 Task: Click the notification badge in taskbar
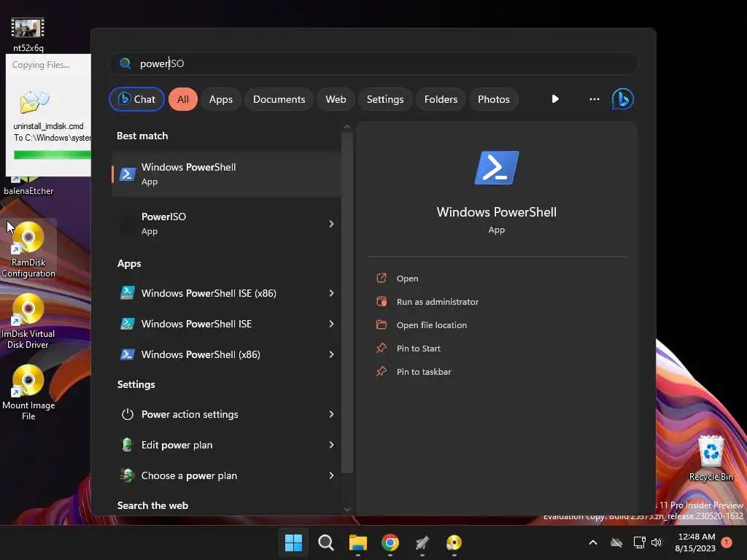tap(727, 542)
